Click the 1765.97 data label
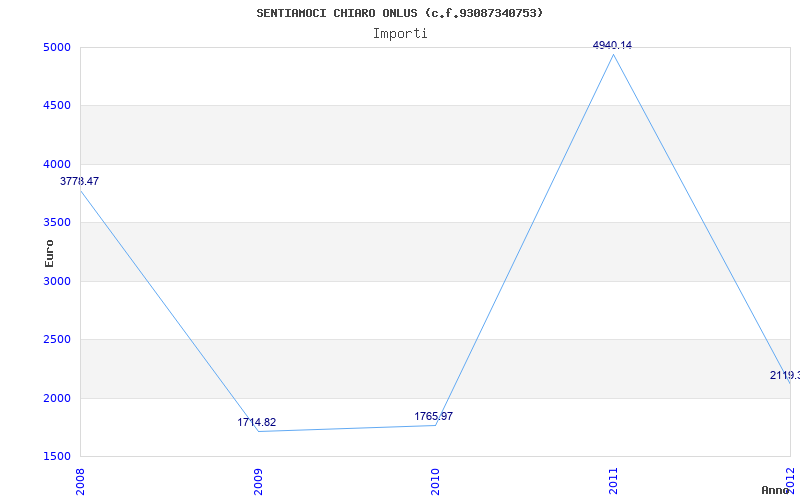This screenshot has width=800, height=500. (434, 416)
